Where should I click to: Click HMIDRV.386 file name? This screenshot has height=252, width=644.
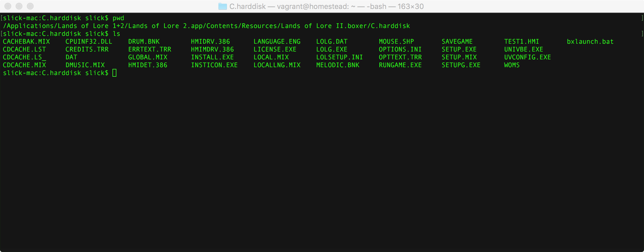[210, 42]
